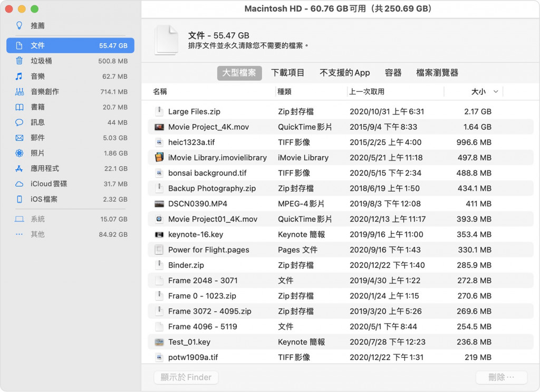
Task: Select Frame 0 - 1023.zip file name
Action: pos(202,296)
